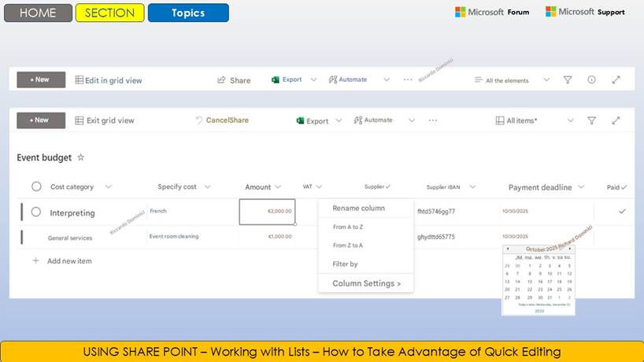
Task: Open more options ellipsis in top toolbar
Action: click(408, 79)
